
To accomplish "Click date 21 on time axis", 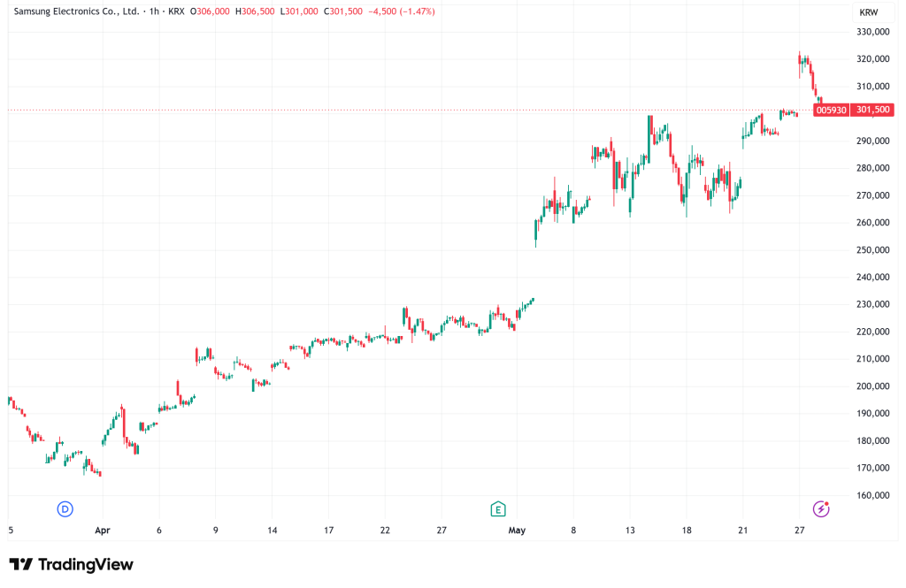I will [x=742, y=531].
